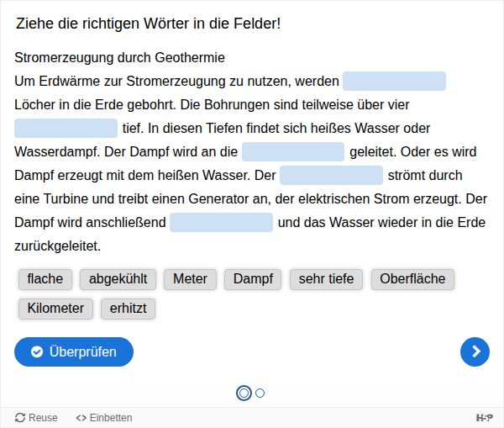Pick the draggable word 'Oberfläche'
This screenshot has height=428, width=504.
click(x=412, y=279)
